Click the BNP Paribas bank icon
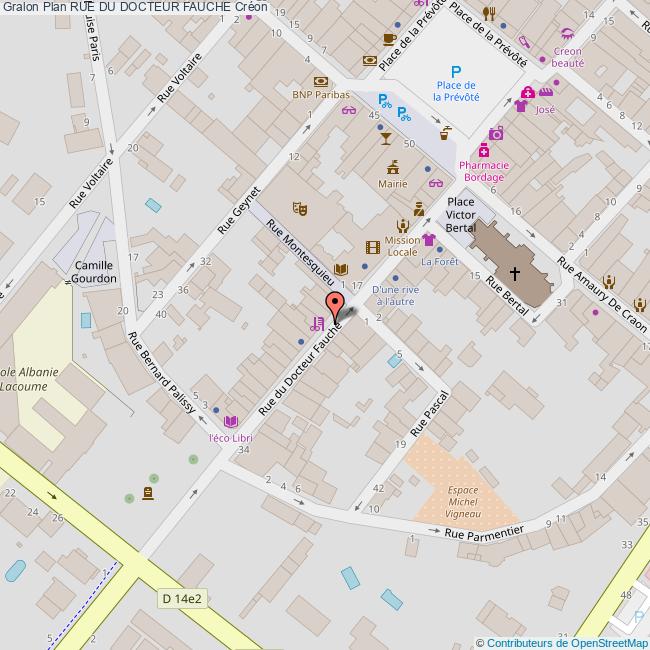 [x=320, y=81]
